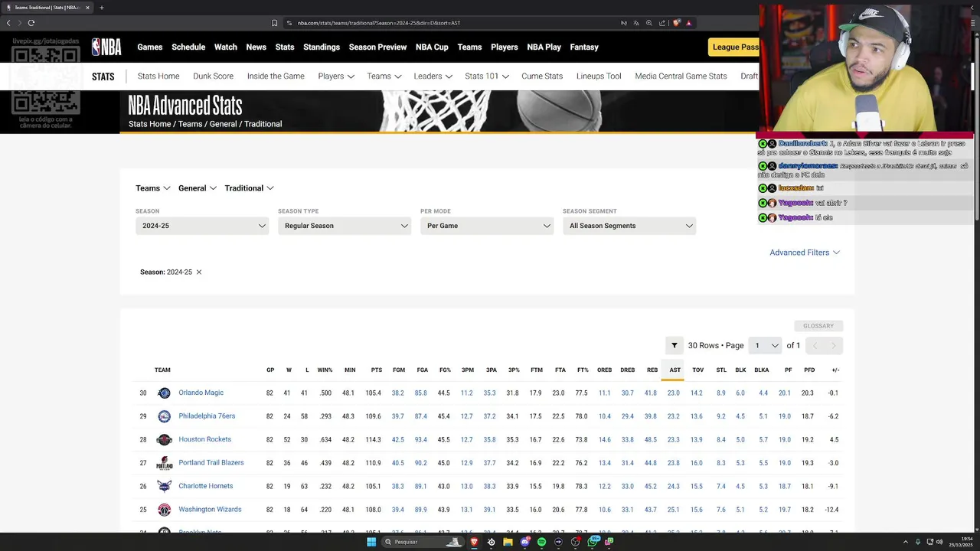Reload the page with browser refresh icon
The image size is (980, 551).
(x=31, y=23)
